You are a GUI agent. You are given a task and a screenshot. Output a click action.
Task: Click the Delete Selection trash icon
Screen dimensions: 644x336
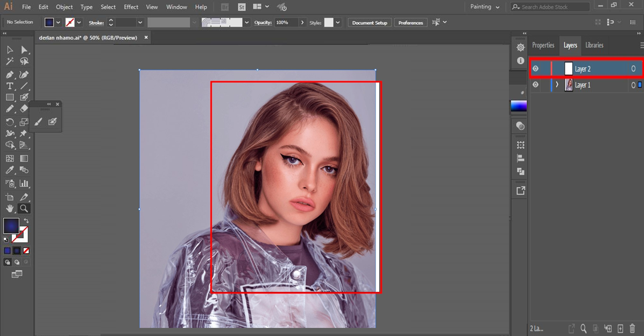pyautogui.click(x=633, y=328)
